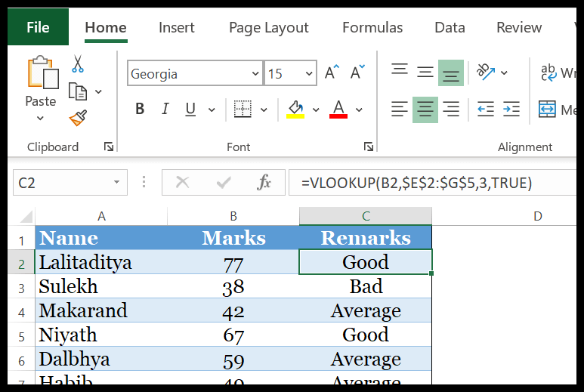Screen dimensions: 584x392
Task: Increase font size with larger A
Action: pyautogui.click(x=332, y=73)
